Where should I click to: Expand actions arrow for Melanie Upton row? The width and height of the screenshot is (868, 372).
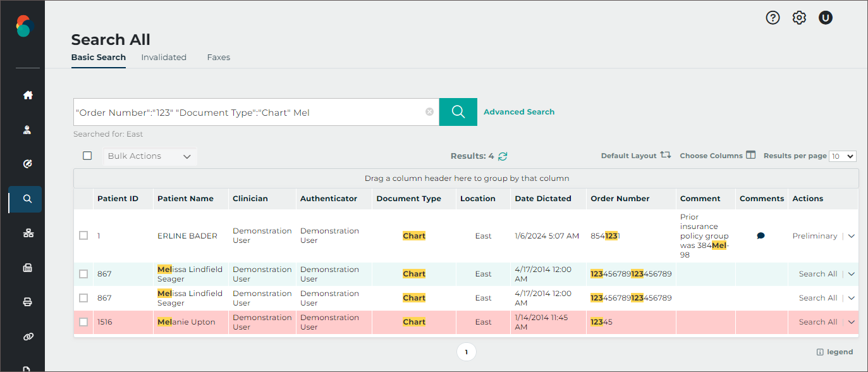(851, 322)
